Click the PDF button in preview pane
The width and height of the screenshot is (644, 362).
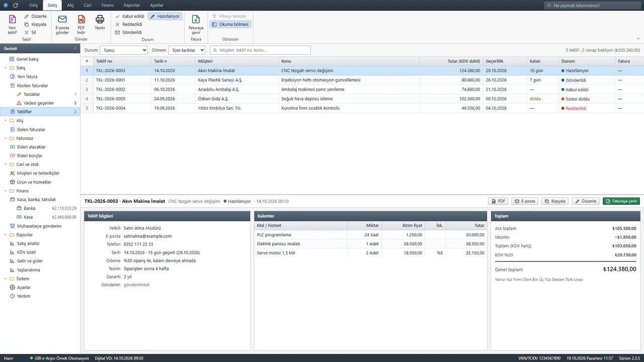click(x=498, y=201)
